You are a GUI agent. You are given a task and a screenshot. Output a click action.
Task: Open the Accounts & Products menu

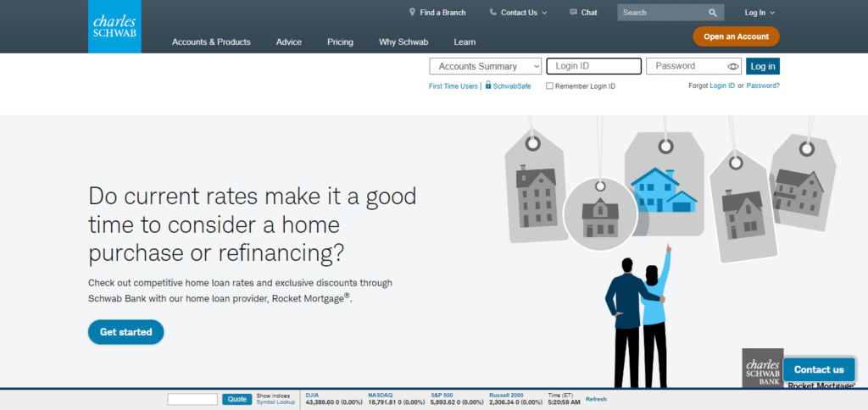[x=211, y=42]
